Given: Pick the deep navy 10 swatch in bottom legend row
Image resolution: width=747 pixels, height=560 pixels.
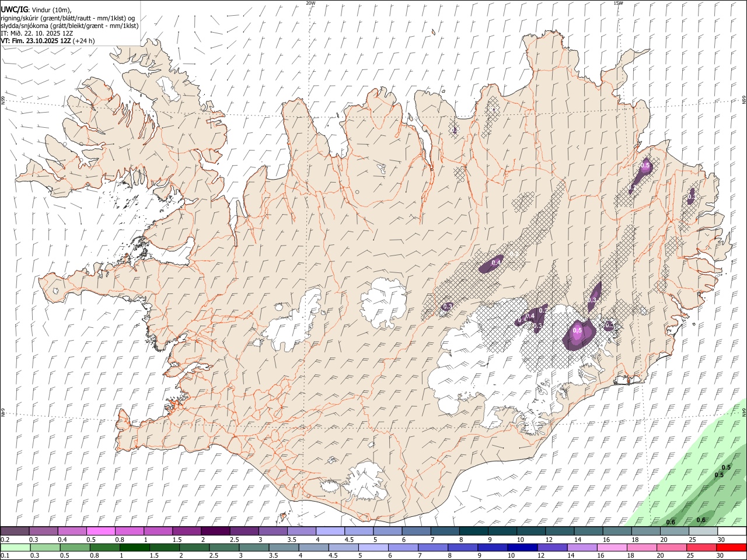Looking at the screenshot, I should 522,548.
